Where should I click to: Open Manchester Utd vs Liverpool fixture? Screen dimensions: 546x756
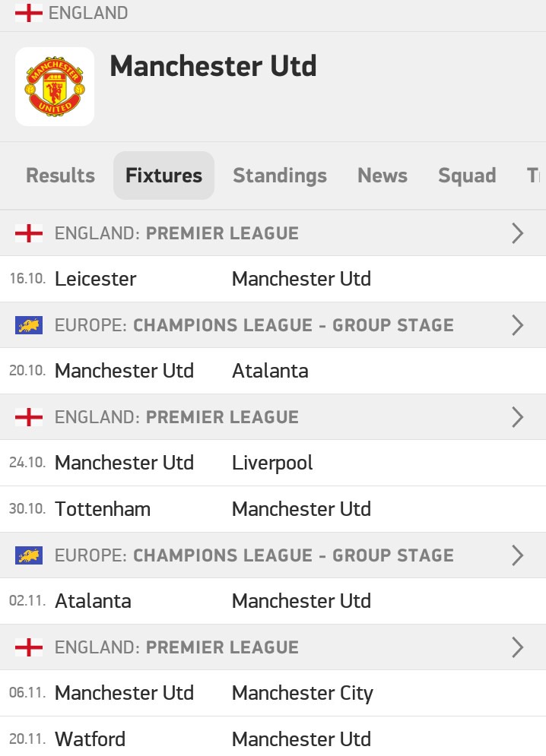pyautogui.click(x=273, y=463)
